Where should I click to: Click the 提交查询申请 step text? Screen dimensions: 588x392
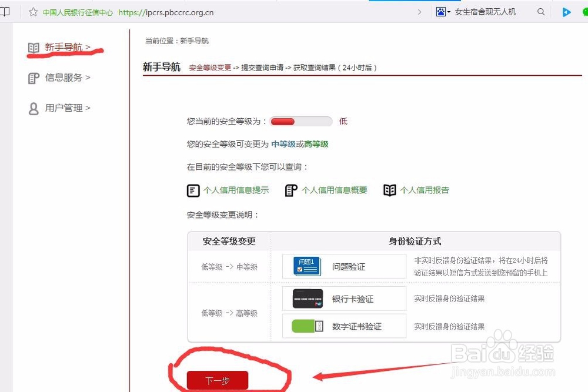coord(262,68)
